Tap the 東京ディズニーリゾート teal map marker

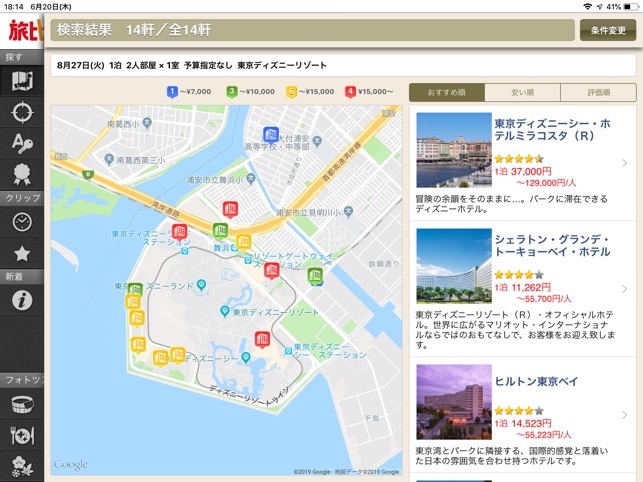(224, 311)
